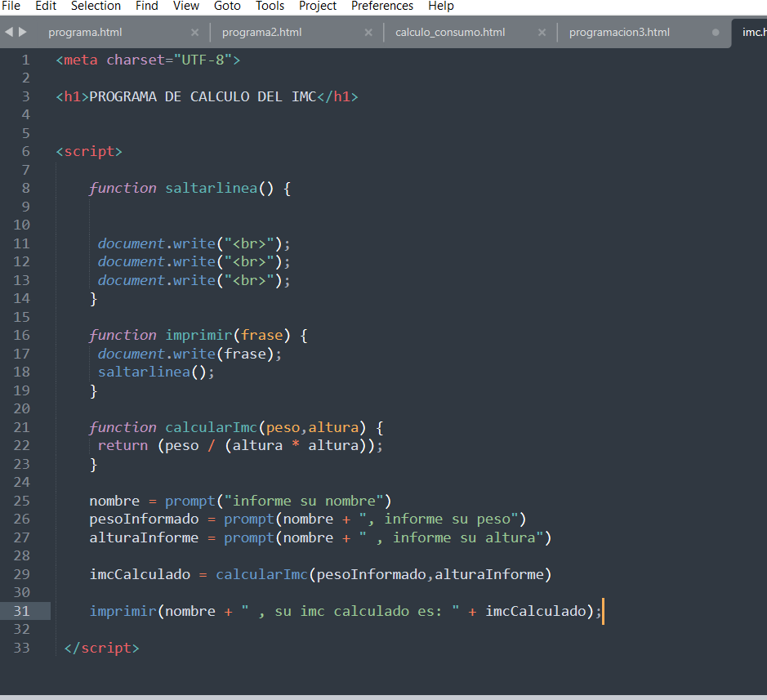The height and width of the screenshot is (700, 767).
Task: Click the next tab right arrow
Action: (23, 32)
